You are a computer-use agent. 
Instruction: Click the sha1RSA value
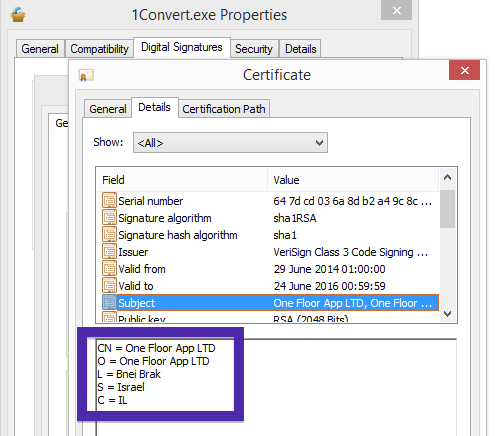point(295,218)
